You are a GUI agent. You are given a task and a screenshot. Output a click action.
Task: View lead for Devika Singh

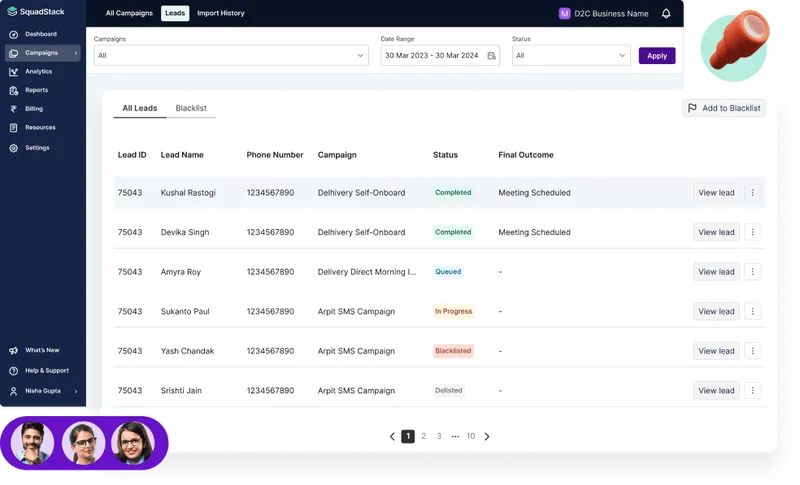point(716,232)
